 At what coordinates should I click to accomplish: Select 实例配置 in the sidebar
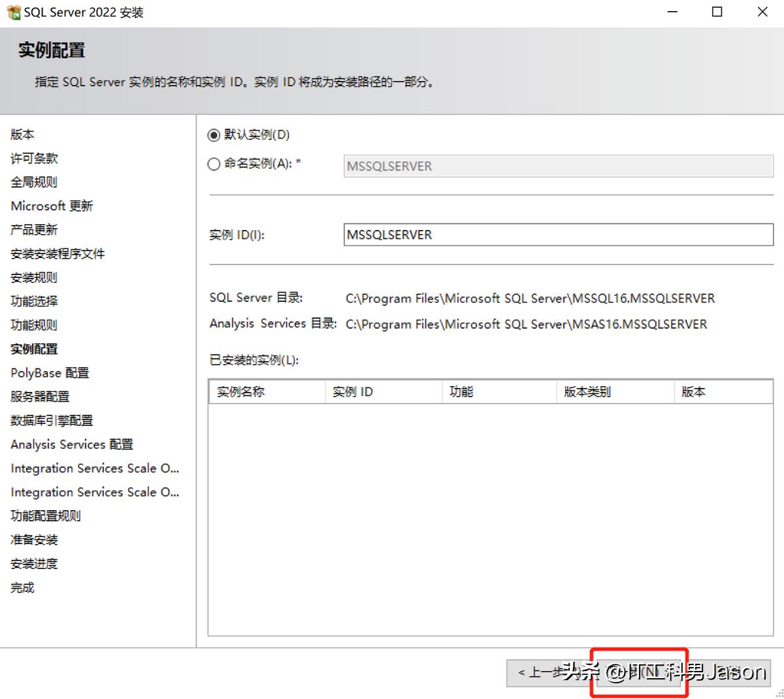pyautogui.click(x=34, y=349)
